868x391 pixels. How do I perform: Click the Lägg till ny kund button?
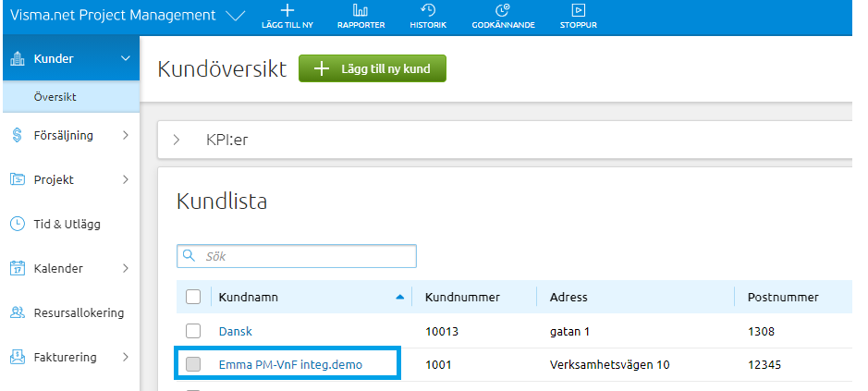click(372, 69)
